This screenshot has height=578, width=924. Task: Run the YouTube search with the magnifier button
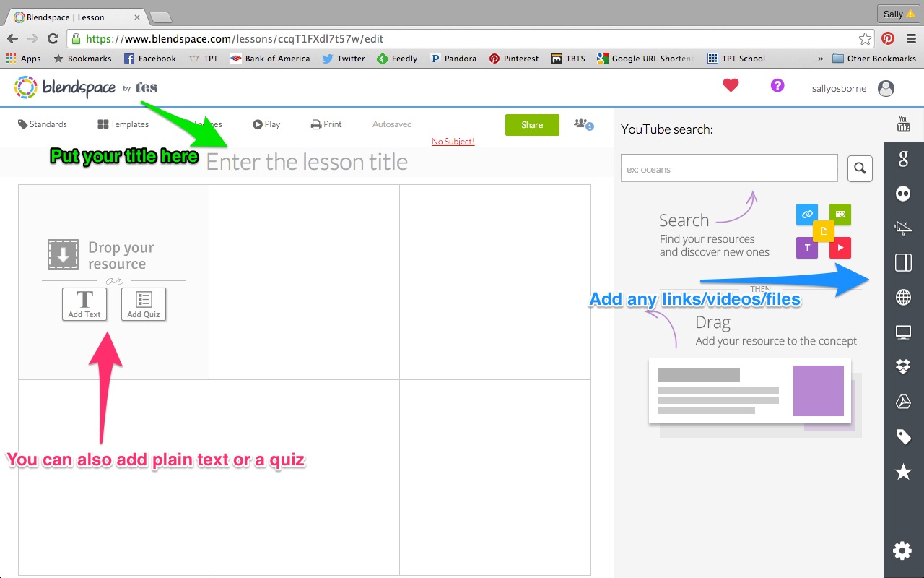click(859, 168)
